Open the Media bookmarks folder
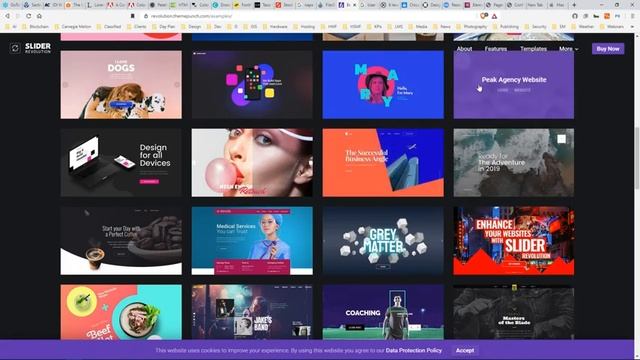Screen dimensions: 640x360 418,27
